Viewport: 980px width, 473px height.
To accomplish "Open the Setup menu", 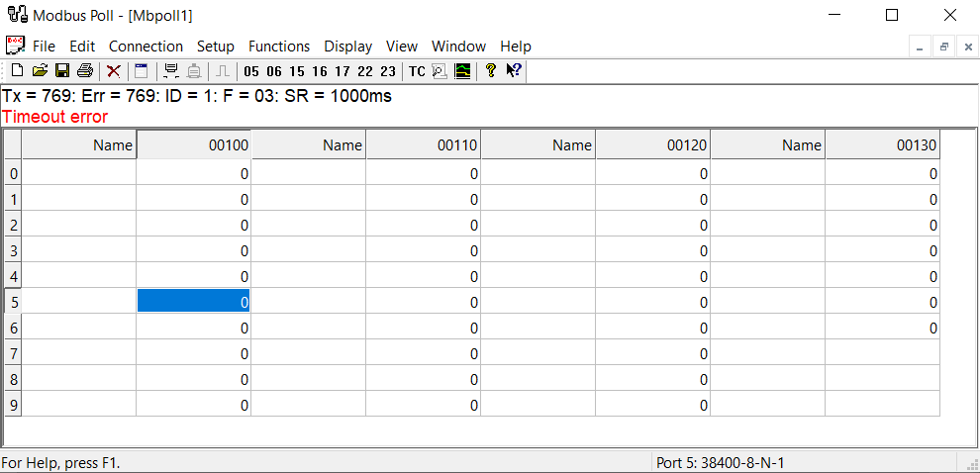I will pos(216,47).
